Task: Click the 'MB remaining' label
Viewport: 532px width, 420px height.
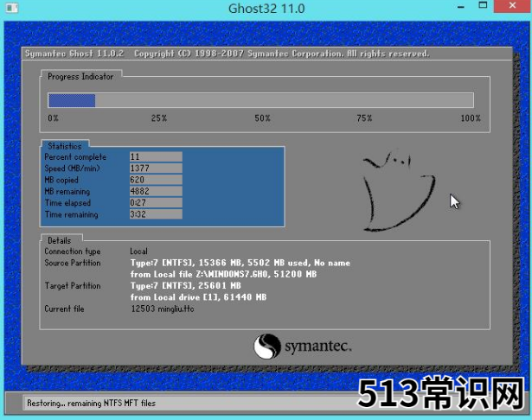Action: (67, 192)
